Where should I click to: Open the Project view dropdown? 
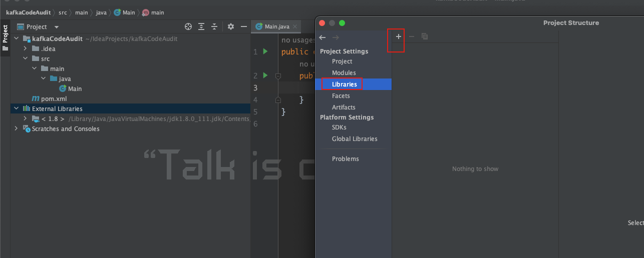[57, 27]
